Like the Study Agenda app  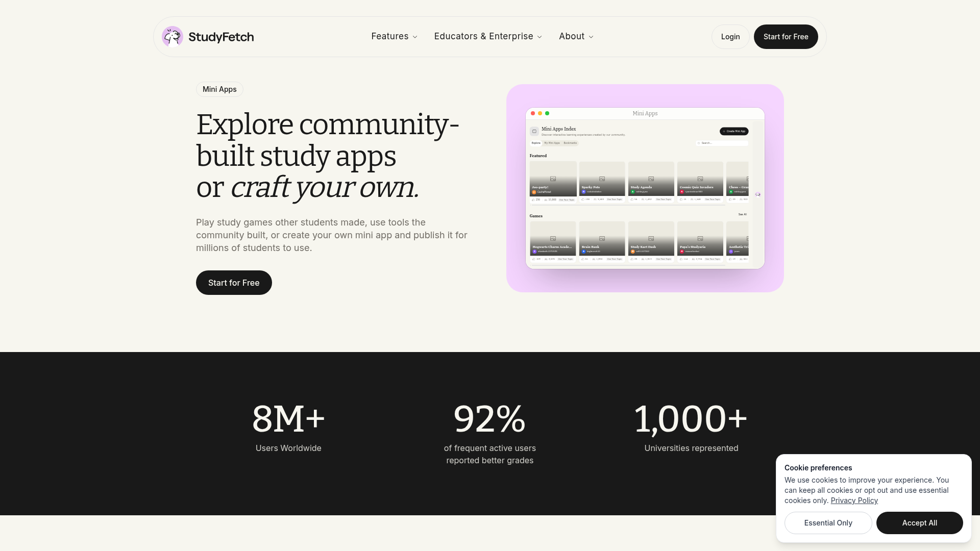(632, 199)
